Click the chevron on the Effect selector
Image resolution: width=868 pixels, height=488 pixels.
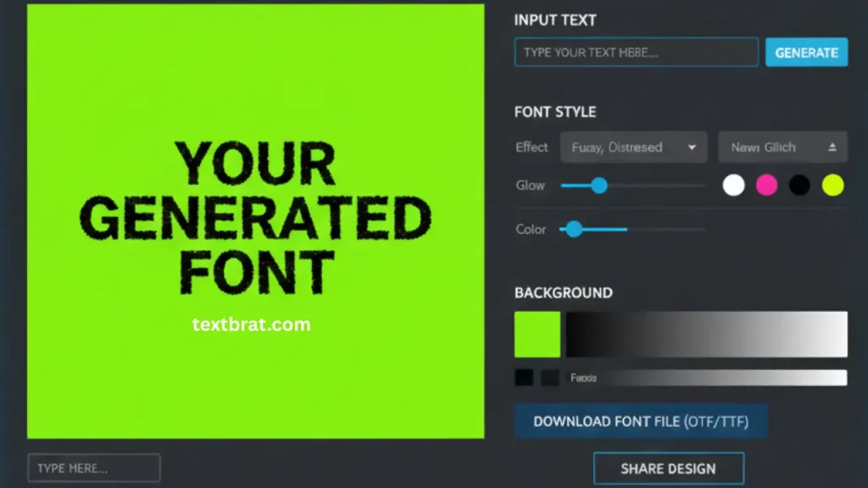(x=691, y=147)
